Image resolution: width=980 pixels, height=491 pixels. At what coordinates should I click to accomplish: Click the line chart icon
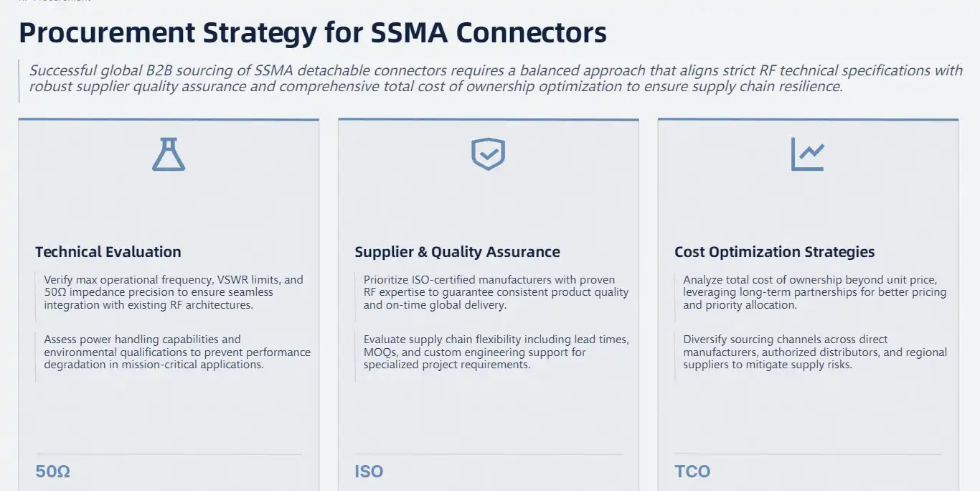coord(808,154)
